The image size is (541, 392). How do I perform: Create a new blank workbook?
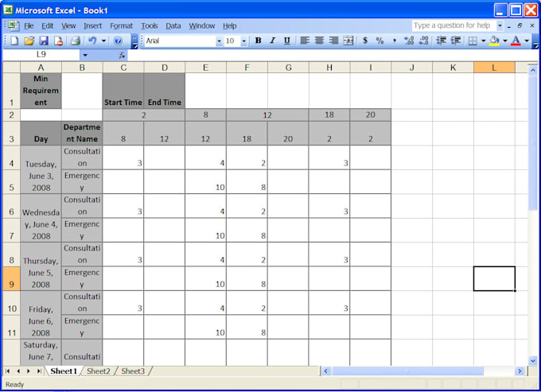pyautogui.click(x=14, y=41)
